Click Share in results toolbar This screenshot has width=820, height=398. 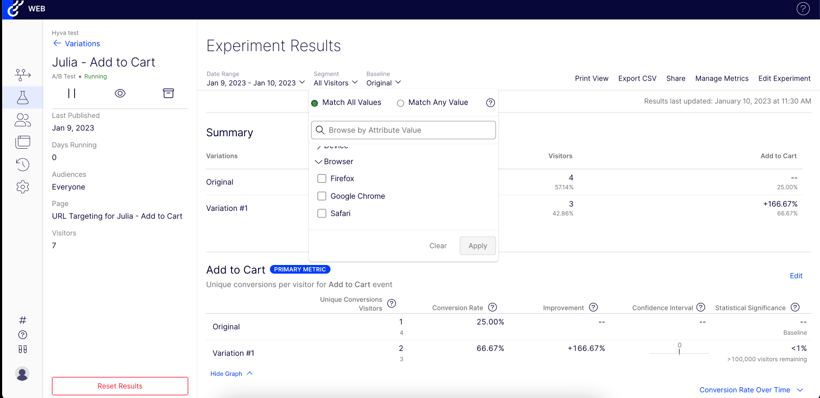coord(676,78)
